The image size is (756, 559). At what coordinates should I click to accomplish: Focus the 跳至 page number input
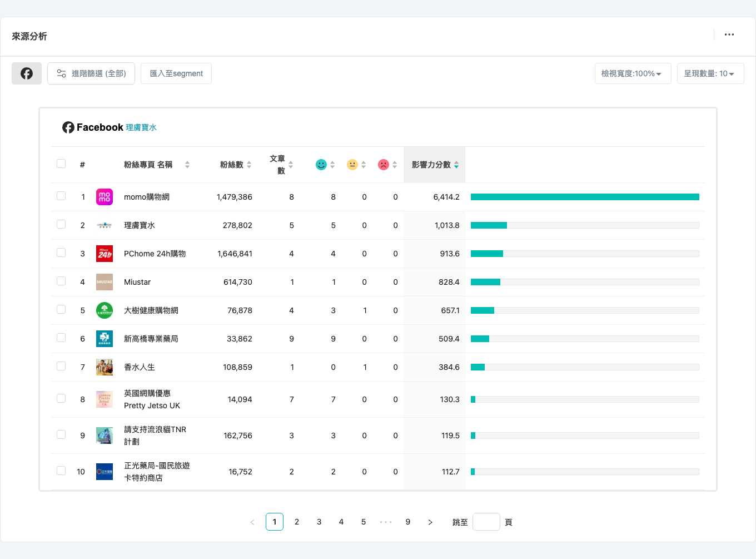point(486,522)
